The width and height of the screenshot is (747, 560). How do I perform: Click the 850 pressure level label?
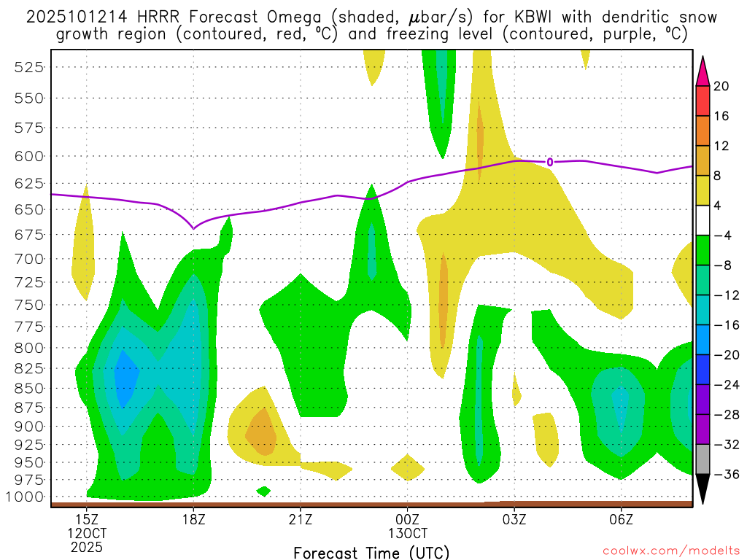click(x=28, y=389)
